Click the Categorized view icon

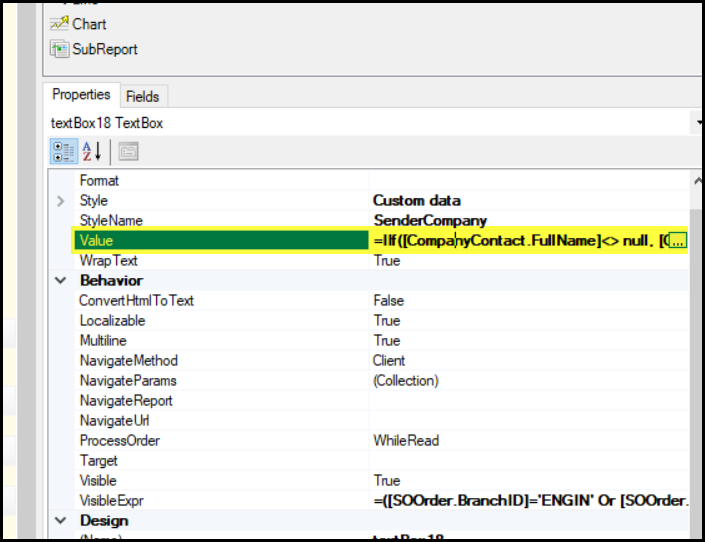63,151
